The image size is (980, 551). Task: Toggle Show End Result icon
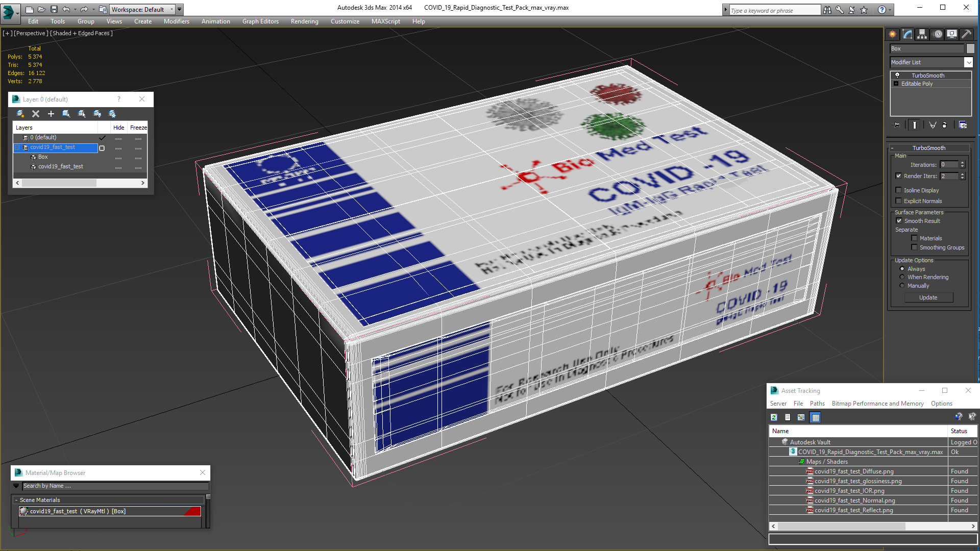(914, 125)
